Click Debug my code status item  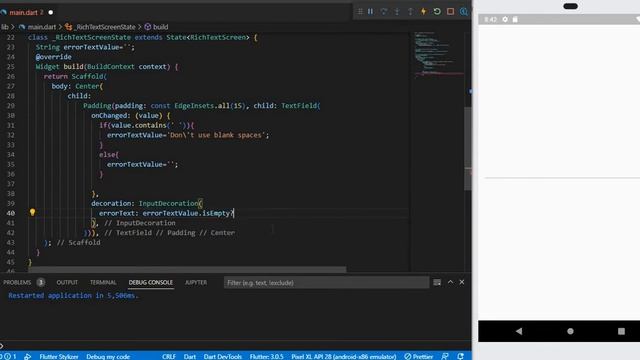[108, 356]
